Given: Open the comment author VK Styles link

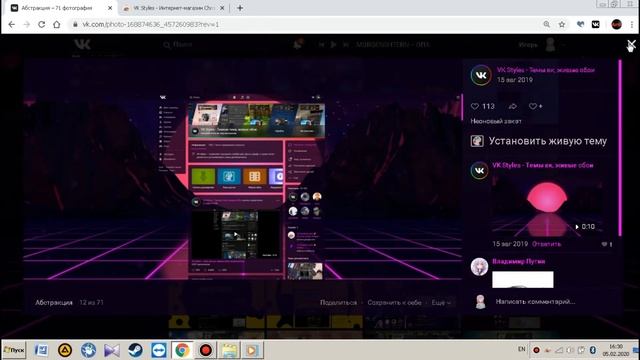Looking at the screenshot, I should pos(542,165).
